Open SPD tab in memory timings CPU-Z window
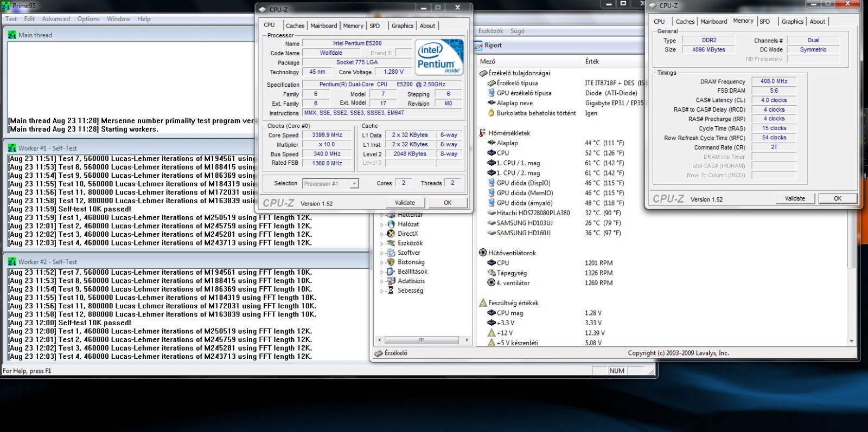868x432 pixels. pyautogui.click(x=765, y=22)
